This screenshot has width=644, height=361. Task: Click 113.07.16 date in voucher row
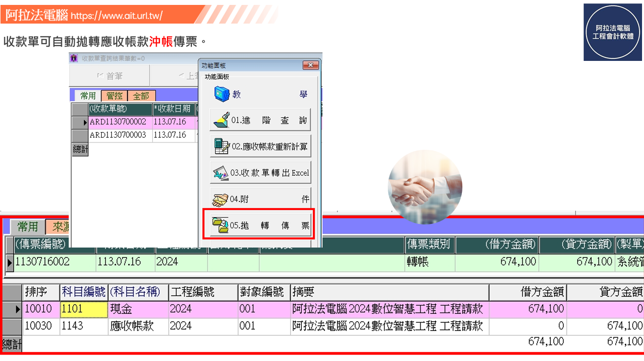tap(125, 262)
